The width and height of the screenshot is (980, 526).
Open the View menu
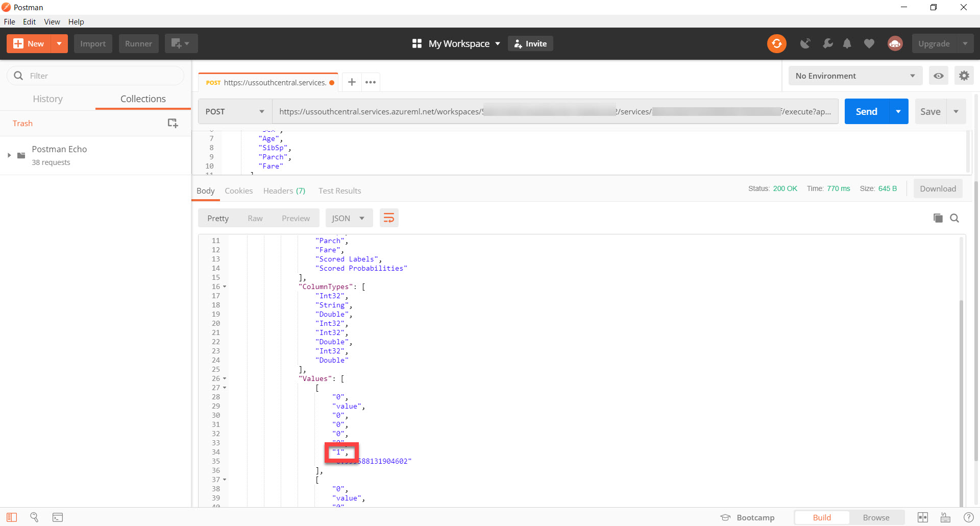52,21
